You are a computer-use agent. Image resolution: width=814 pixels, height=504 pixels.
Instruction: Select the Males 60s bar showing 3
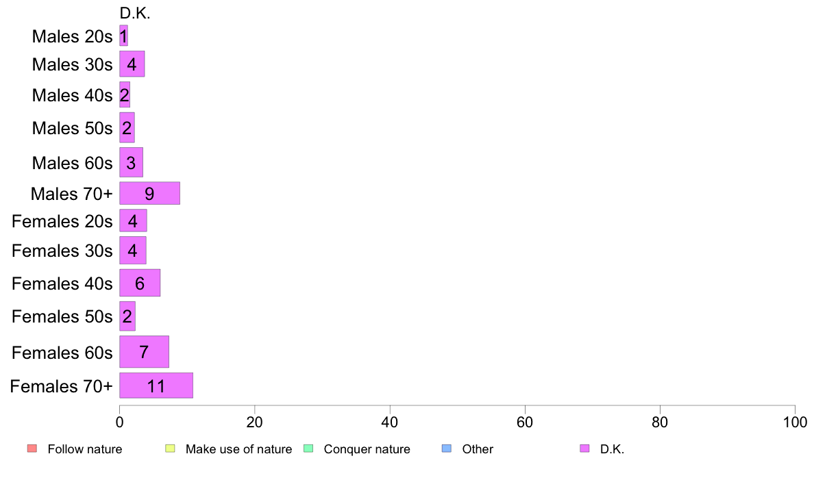pos(131,162)
